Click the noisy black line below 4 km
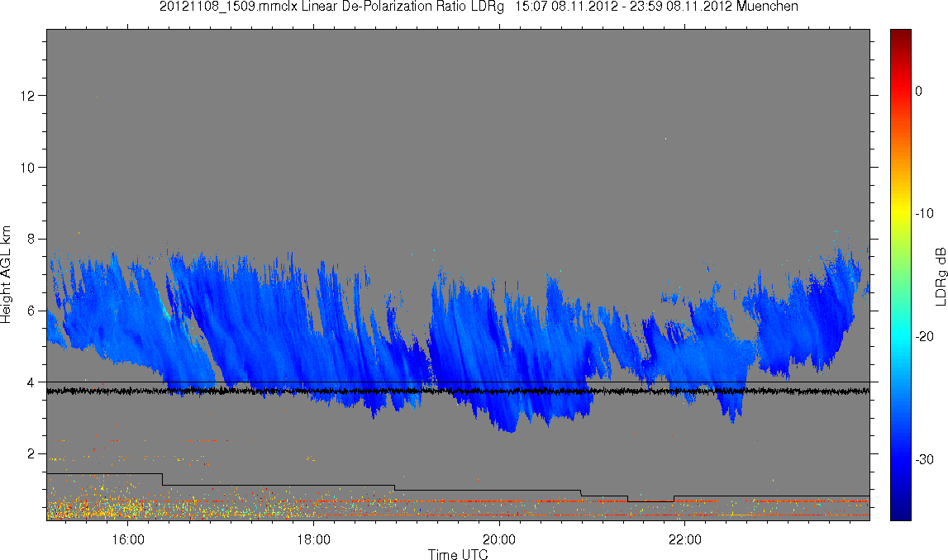 point(458,392)
